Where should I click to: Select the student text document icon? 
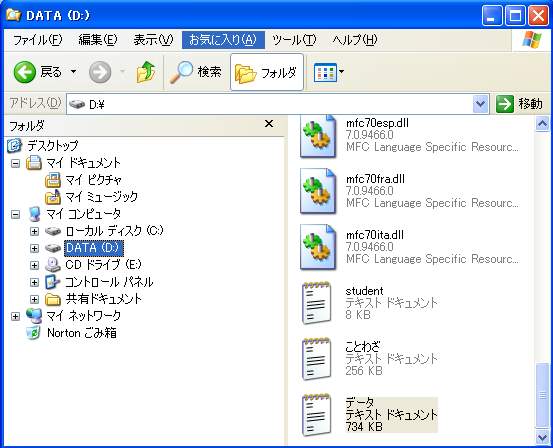point(317,303)
